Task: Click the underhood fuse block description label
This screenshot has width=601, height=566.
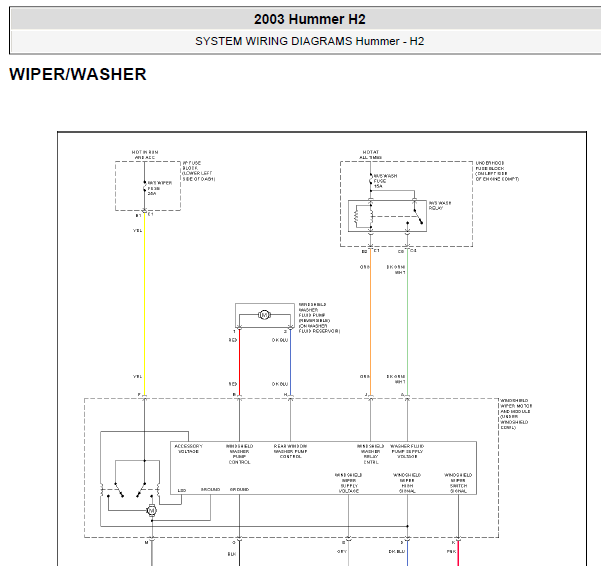Action: pos(497,171)
